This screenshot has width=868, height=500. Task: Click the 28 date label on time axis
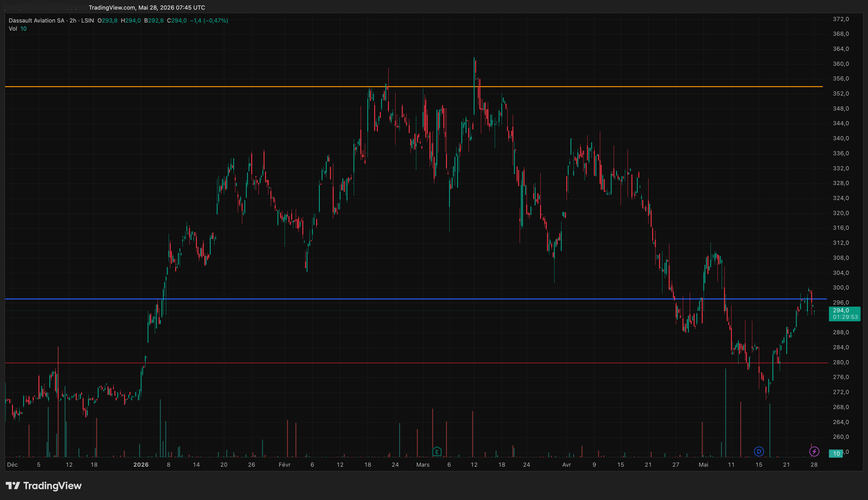pyautogui.click(x=814, y=465)
